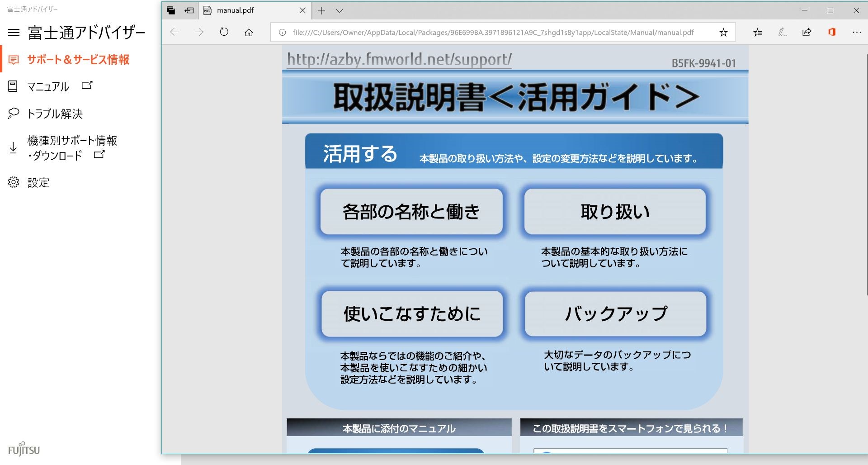Open 機種別サポート情報・ダウンロード
Image resolution: width=868 pixels, height=465 pixels.
[72, 148]
